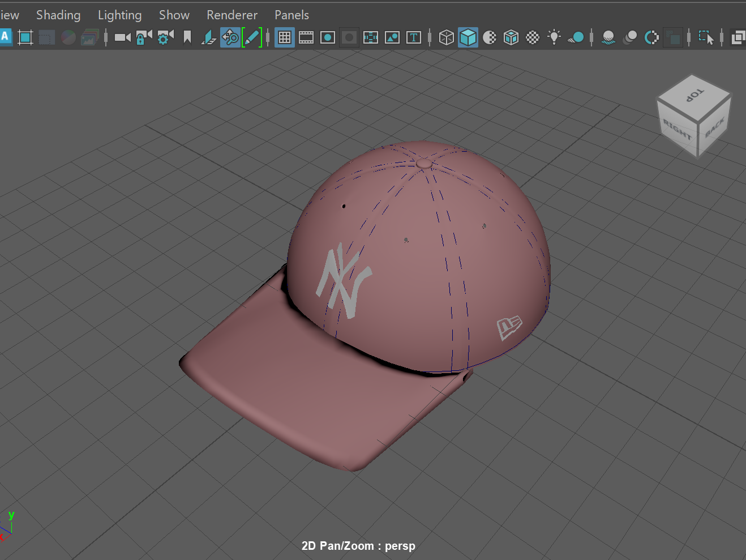Toggle the 2D Pan/Zoom magnifier icon
746x560 pixels.
point(230,37)
